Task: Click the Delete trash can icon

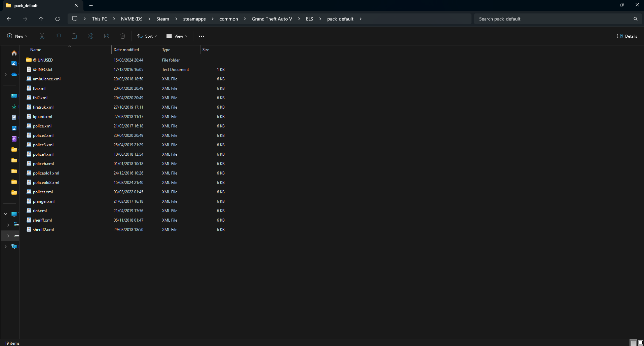Action: click(x=123, y=36)
